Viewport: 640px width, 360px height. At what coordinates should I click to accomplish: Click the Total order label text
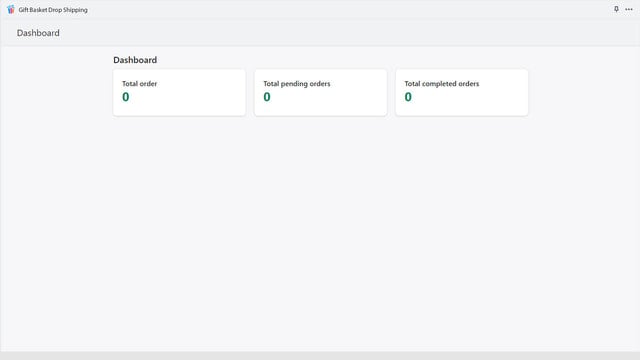point(140,84)
